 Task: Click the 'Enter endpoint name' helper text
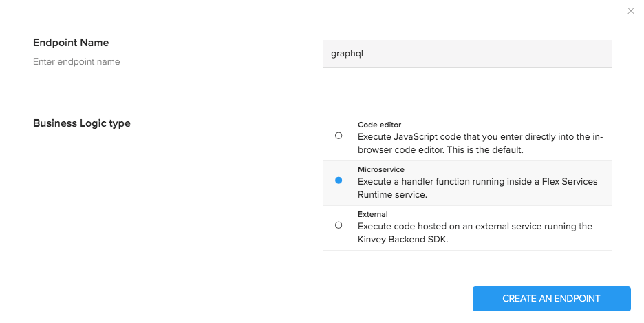76,62
